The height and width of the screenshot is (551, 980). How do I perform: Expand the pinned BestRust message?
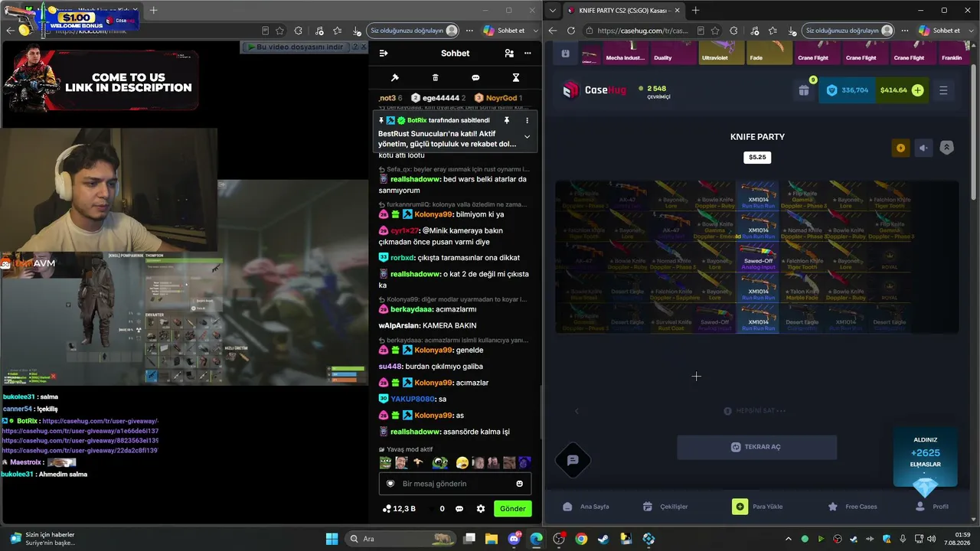(527, 137)
